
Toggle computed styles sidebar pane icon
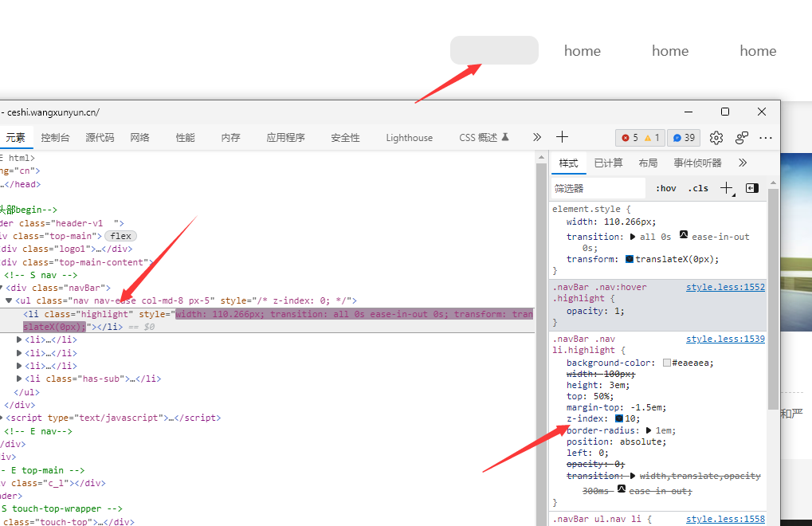click(752, 188)
